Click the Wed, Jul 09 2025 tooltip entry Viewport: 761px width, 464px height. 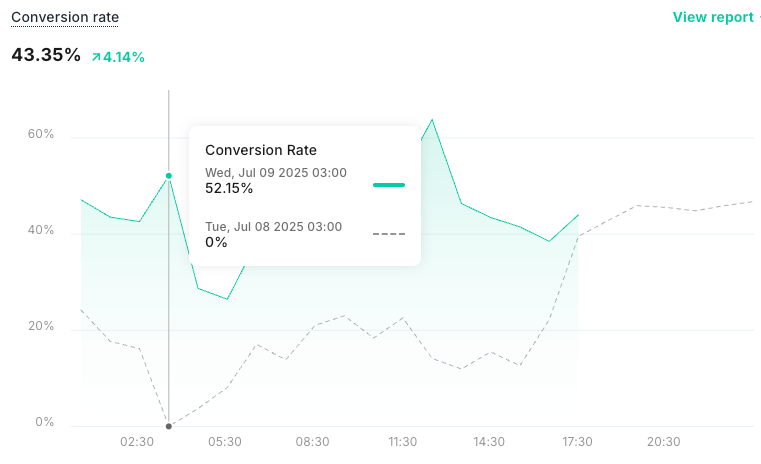tap(275, 173)
